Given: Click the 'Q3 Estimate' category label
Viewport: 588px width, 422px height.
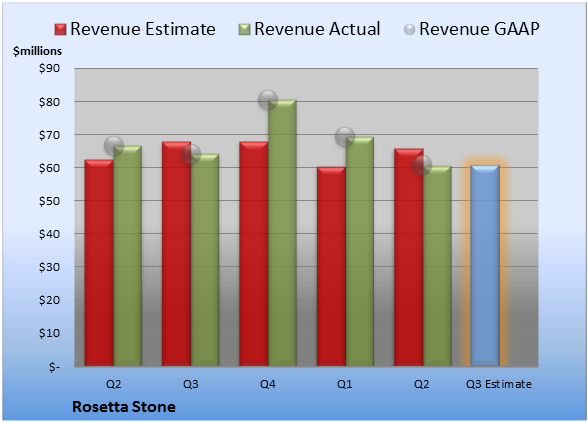Looking at the screenshot, I should 499,384.
